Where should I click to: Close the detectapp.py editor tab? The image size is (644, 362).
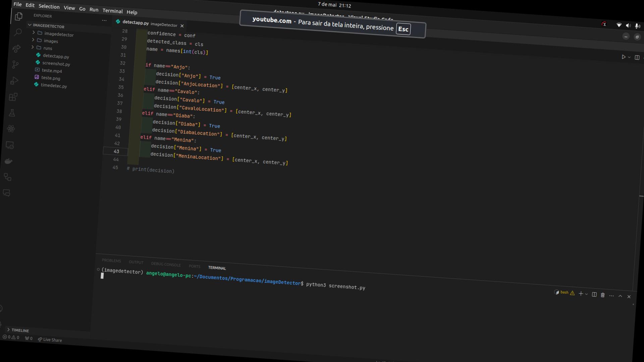click(x=182, y=26)
